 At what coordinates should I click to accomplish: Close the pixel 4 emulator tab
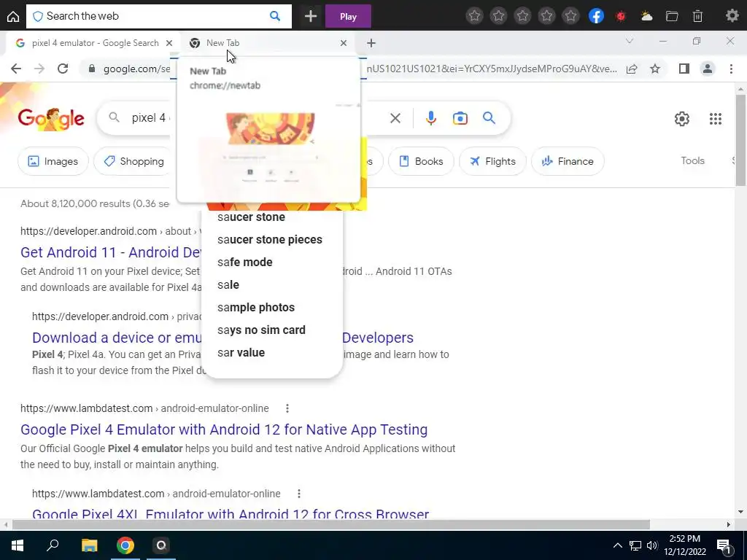click(x=169, y=43)
